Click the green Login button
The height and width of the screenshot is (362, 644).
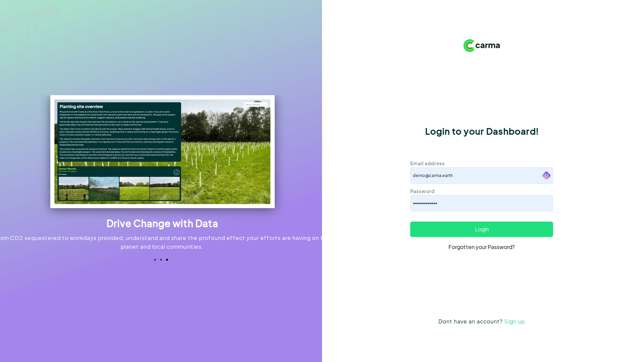click(x=481, y=229)
